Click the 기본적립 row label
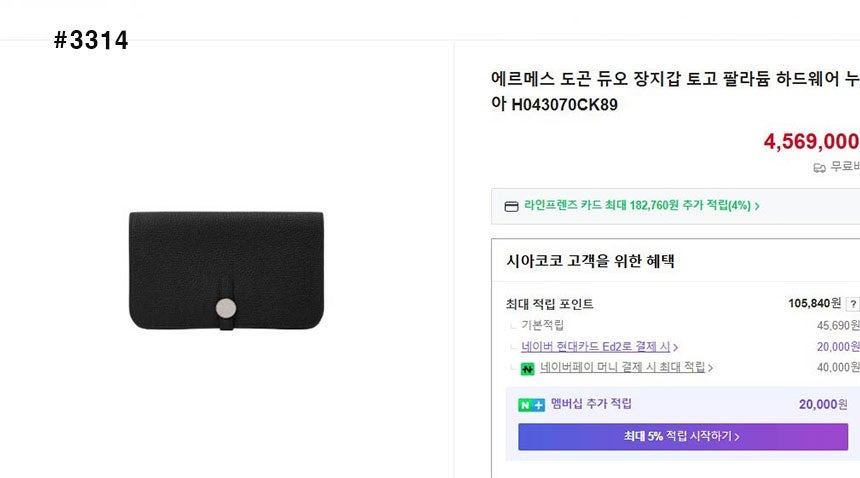This screenshot has height=478, width=860. tap(542, 325)
